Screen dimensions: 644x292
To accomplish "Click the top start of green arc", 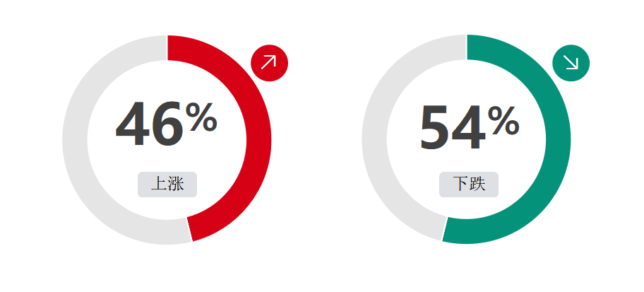I will [x=472, y=47].
